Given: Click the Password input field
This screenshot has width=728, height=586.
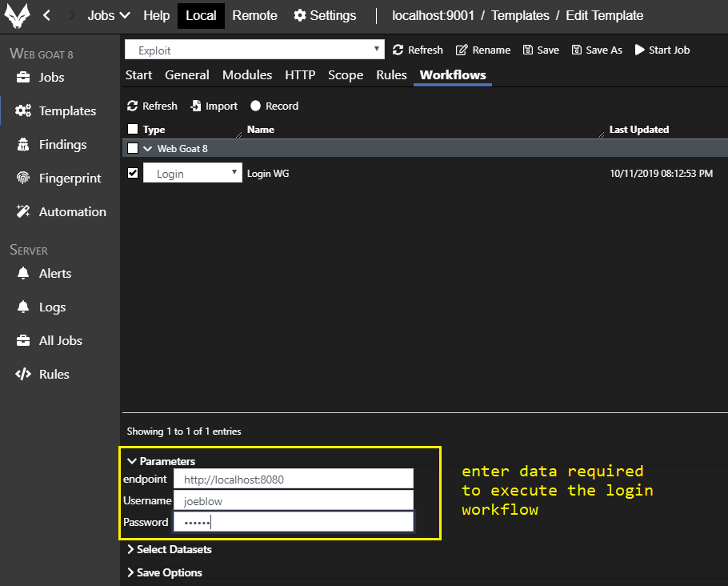Looking at the screenshot, I should [x=294, y=522].
